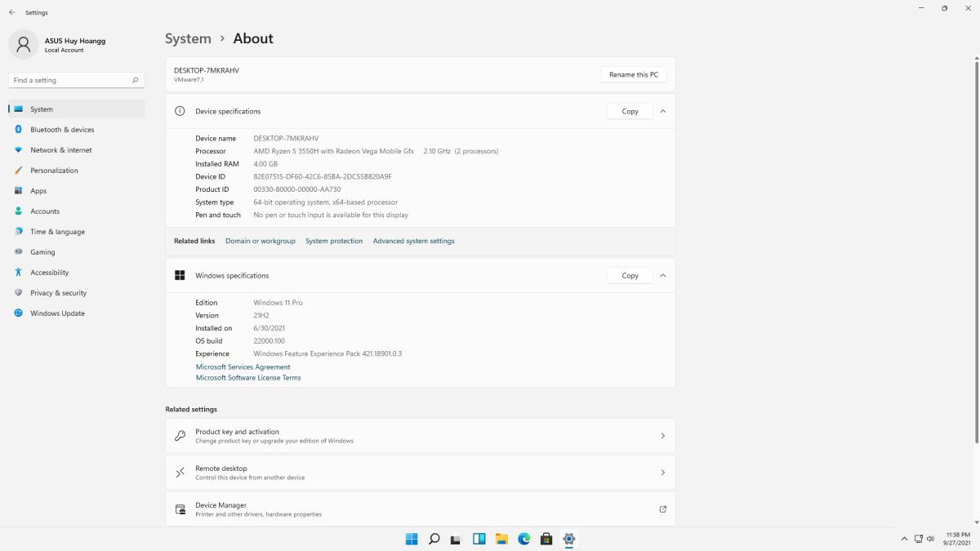The height and width of the screenshot is (551, 980).
Task: Click the Settings gear on the taskbar
Action: [569, 539]
